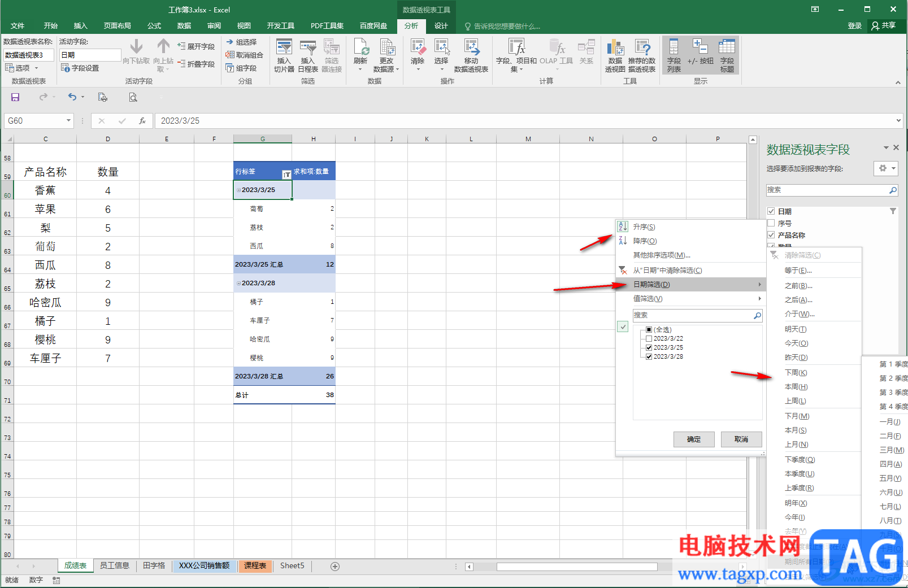Open the row labels filter dropdown
Screen dimensions: 908x588
pos(286,175)
